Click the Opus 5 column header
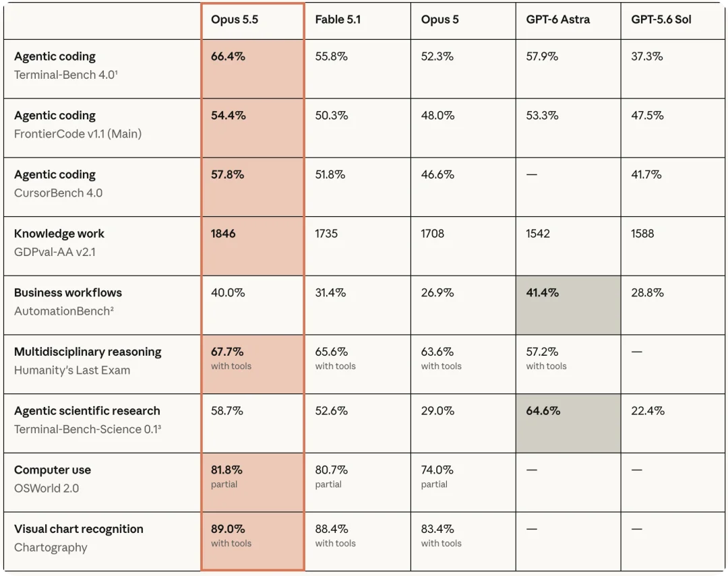The image size is (728, 576). [439, 20]
